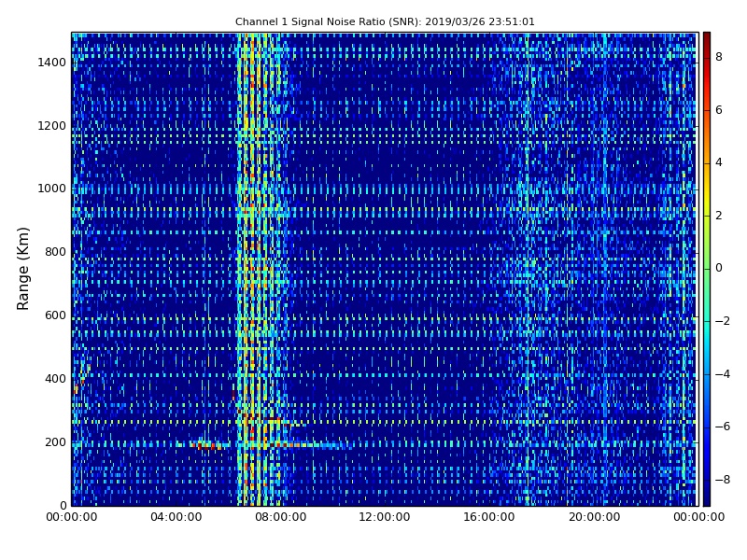747x560 pixels.
Task: Click the red echo trace near 200 km at 05:00
Action: pyautogui.click(x=206, y=446)
